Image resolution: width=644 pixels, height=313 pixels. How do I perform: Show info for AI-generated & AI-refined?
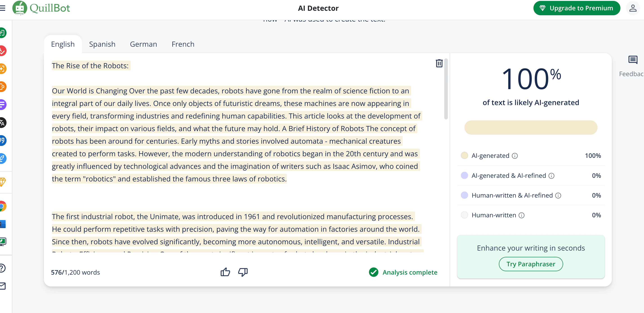click(x=551, y=176)
